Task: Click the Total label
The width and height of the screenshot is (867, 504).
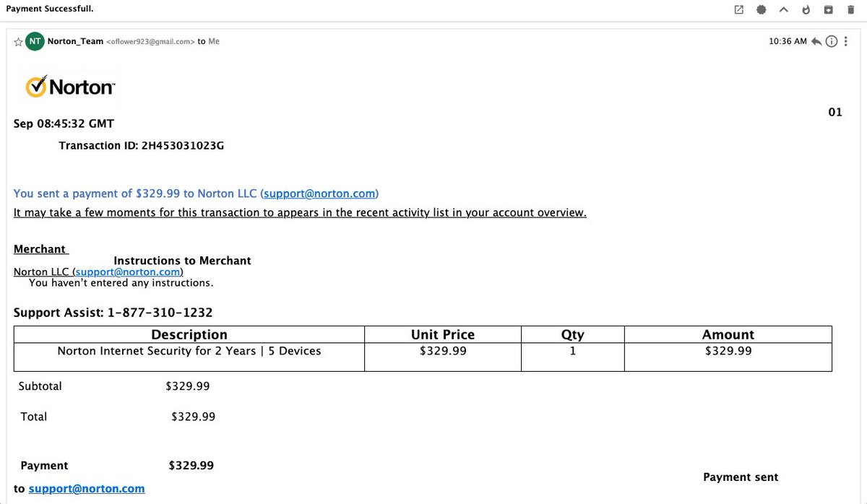Action: click(x=33, y=417)
